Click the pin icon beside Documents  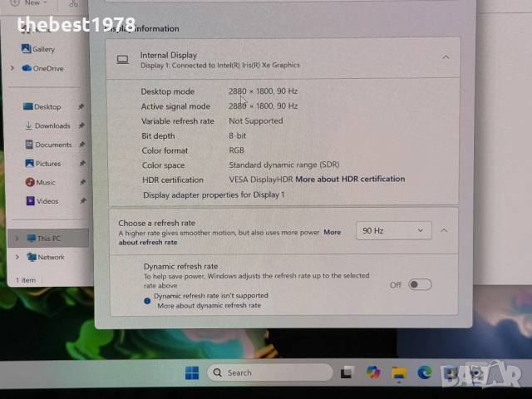click(81, 145)
